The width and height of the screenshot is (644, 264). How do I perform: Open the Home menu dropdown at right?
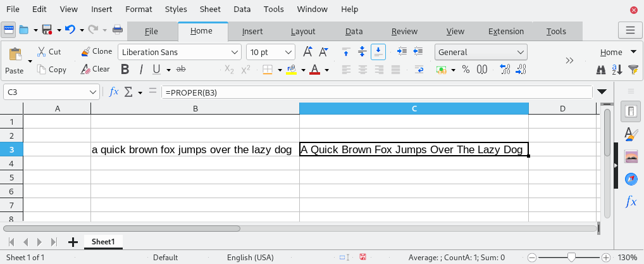click(617, 52)
